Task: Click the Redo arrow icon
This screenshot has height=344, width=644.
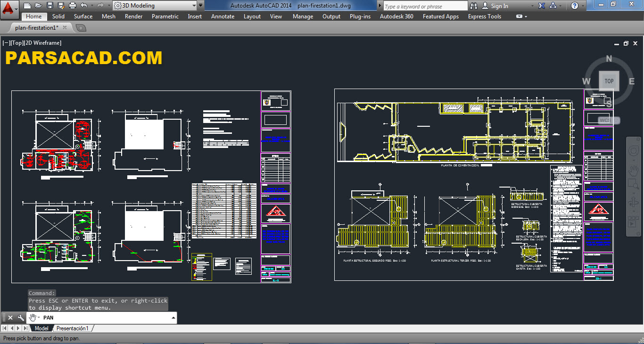Action: pos(100,6)
